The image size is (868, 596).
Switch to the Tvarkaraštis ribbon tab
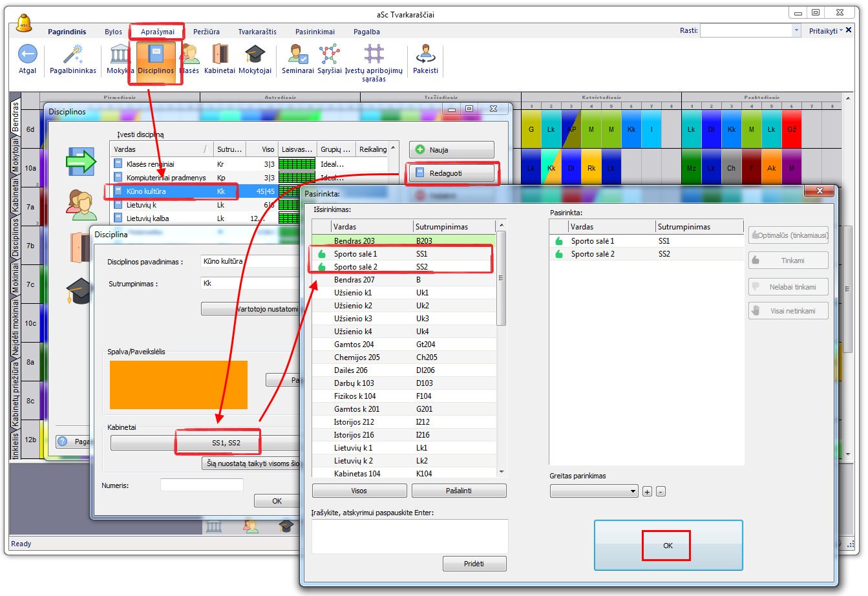click(x=257, y=32)
